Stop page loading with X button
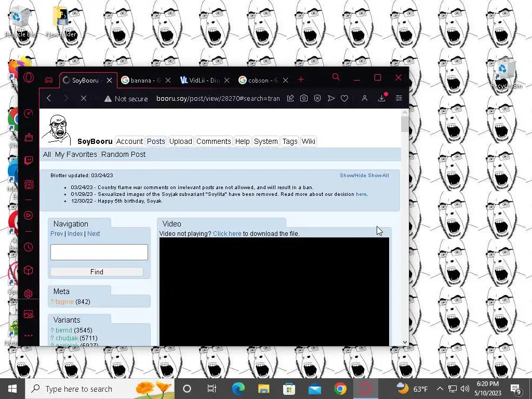The height and width of the screenshot is (399, 532). [x=84, y=98]
